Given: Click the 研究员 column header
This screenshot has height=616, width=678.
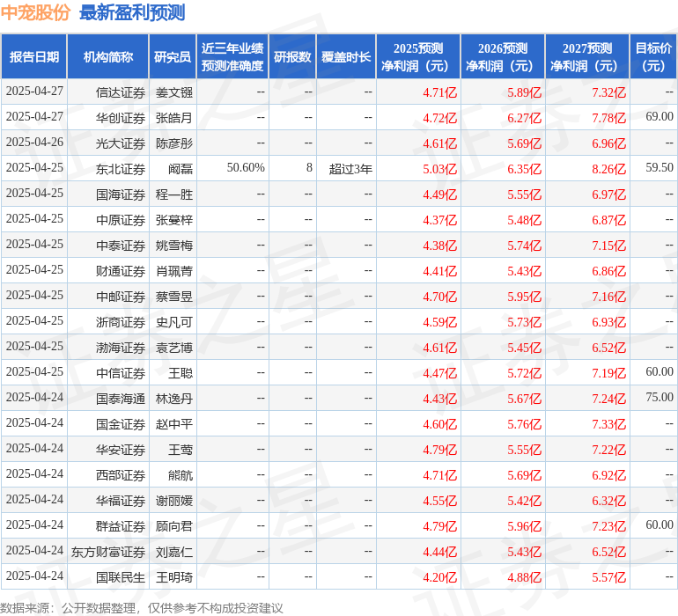Looking at the screenshot, I should [x=173, y=57].
